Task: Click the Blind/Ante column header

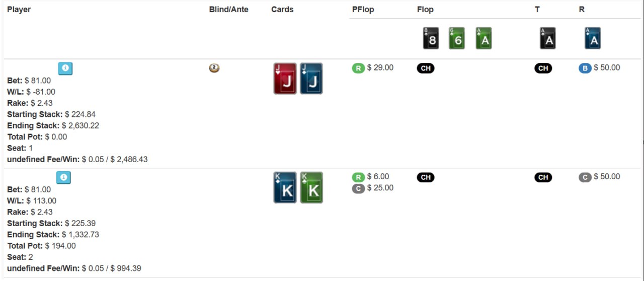Action: 228,10
